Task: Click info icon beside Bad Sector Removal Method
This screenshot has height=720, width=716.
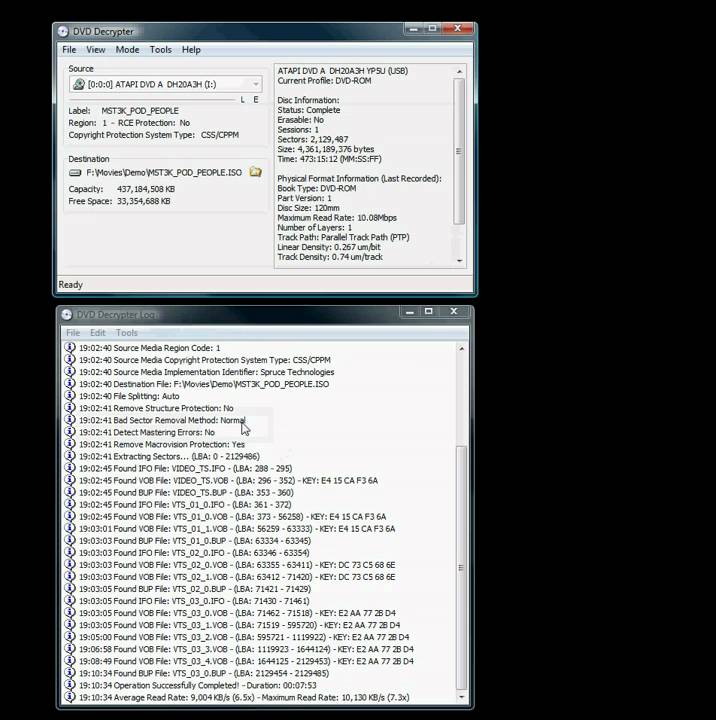Action: pos(70,420)
